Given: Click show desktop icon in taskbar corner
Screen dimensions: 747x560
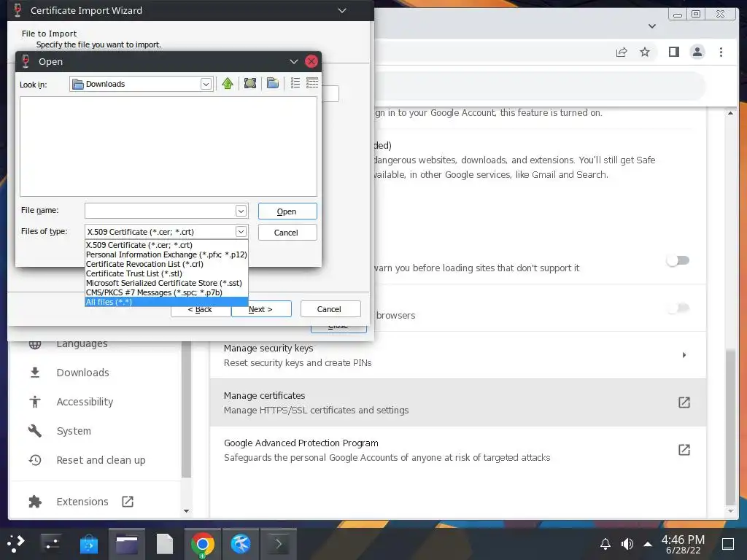Looking at the screenshot, I should click(x=727, y=544).
